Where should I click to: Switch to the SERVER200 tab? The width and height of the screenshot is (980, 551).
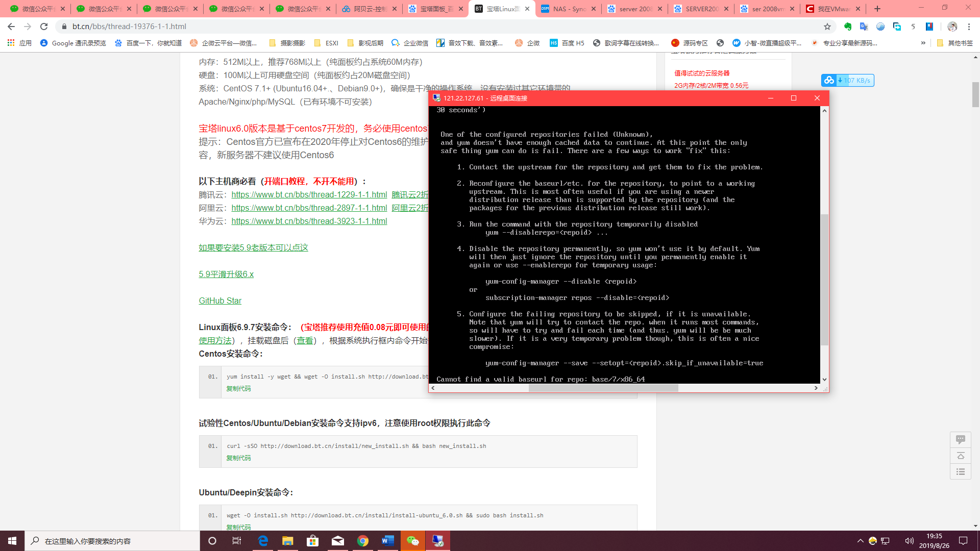click(x=701, y=9)
